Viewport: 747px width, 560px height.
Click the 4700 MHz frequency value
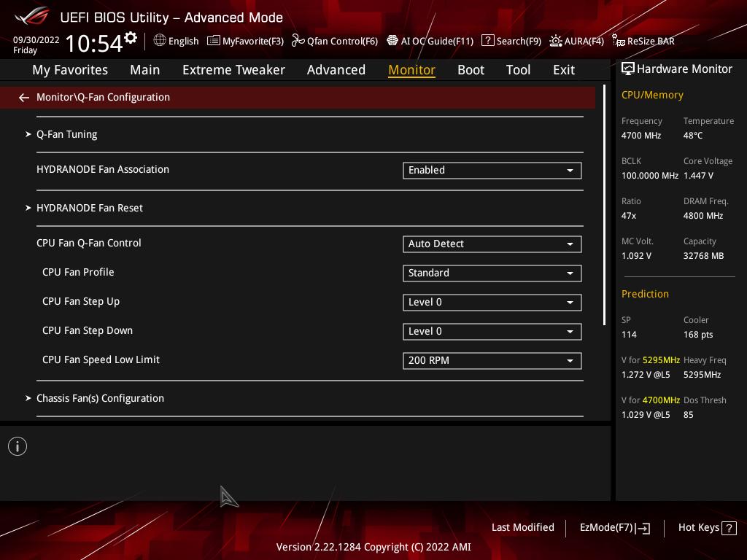pyautogui.click(x=640, y=136)
